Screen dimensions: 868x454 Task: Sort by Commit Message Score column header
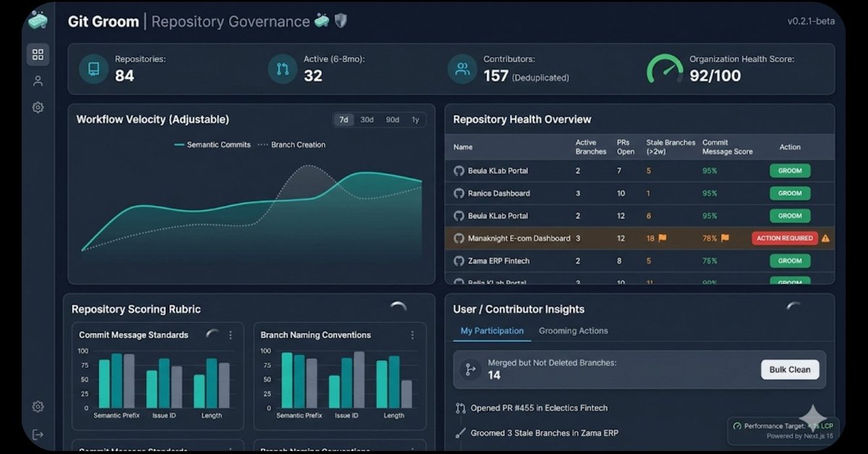[x=727, y=147]
